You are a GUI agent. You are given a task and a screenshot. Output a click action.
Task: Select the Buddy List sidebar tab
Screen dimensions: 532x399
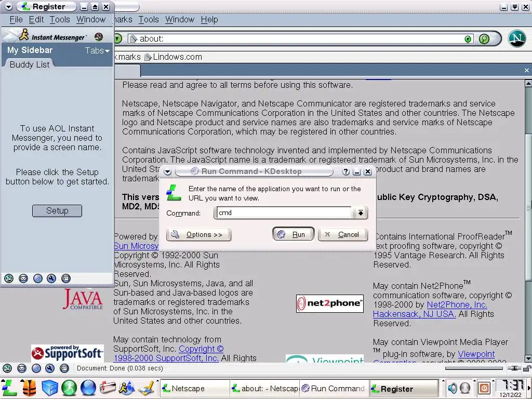point(30,64)
